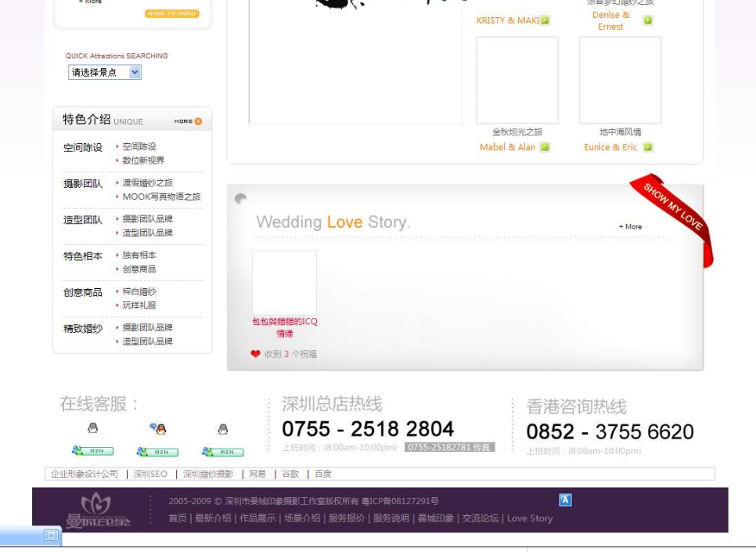
Task: Open the MOOK写真物语之旅 link
Action: tap(161, 197)
